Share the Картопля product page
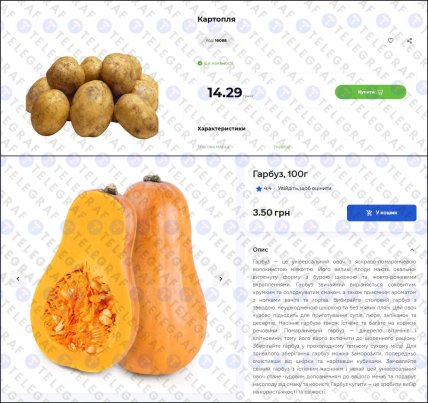This screenshot has width=428, height=403. (409, 41)
